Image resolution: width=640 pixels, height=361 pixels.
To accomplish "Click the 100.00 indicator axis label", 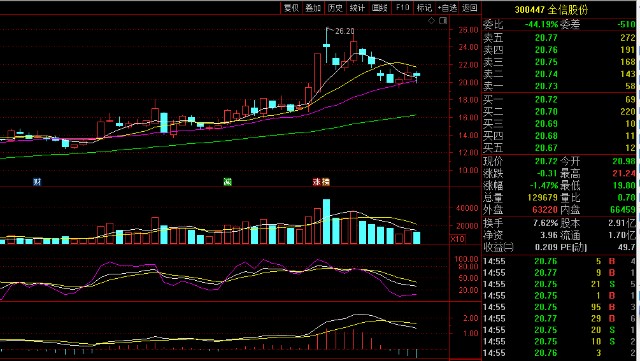I will [x=467, y=259].
